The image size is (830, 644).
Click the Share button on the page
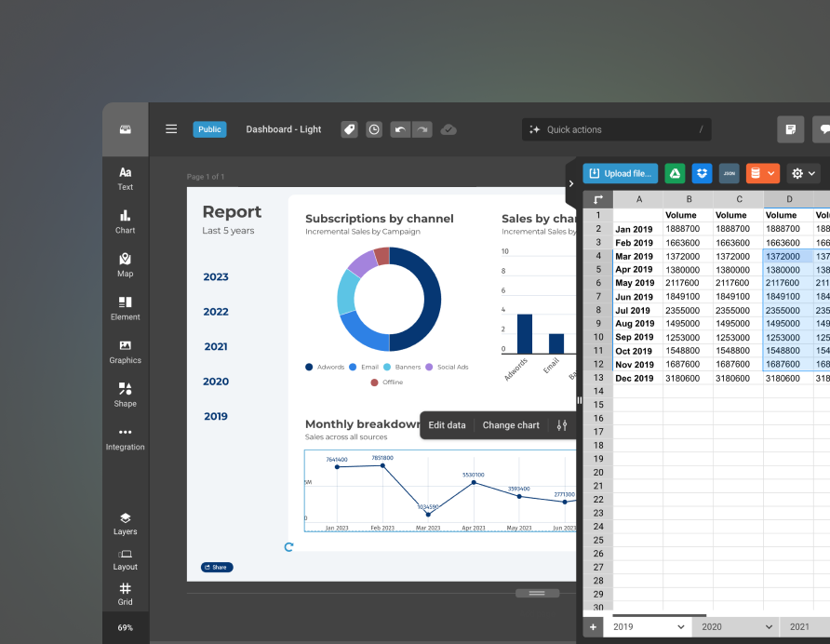217,567
